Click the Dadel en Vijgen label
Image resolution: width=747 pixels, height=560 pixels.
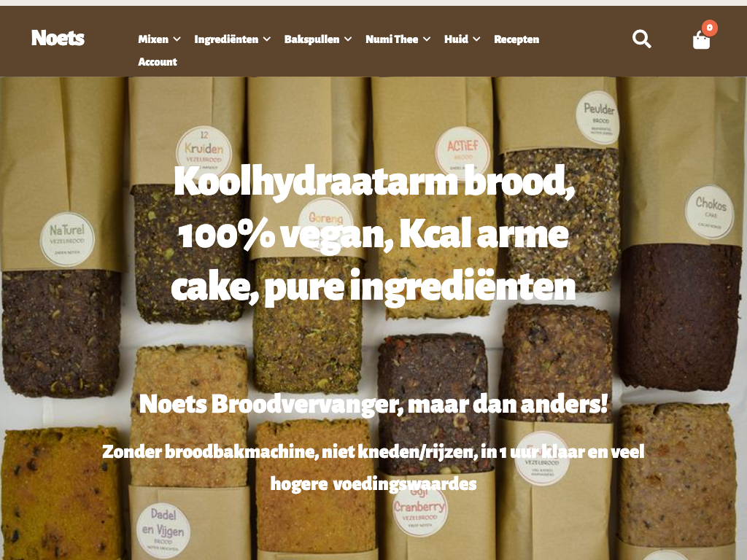[x=163, y=530]
